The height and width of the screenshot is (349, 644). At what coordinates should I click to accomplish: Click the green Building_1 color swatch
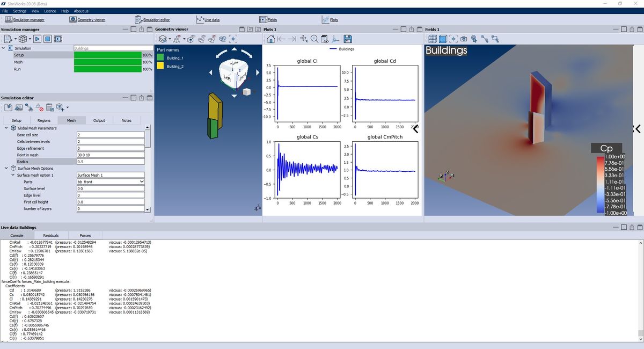[160, 57]
